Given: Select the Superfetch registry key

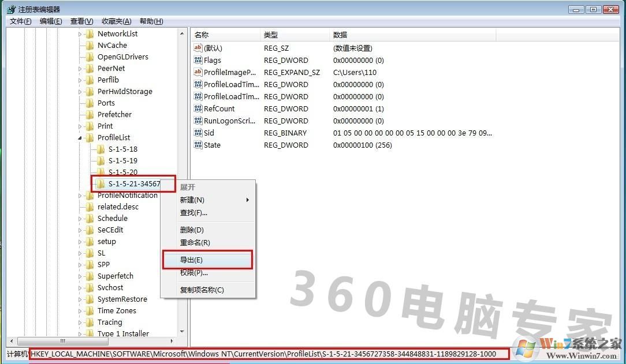Looking at the screenshot, I should click(115, 276).
